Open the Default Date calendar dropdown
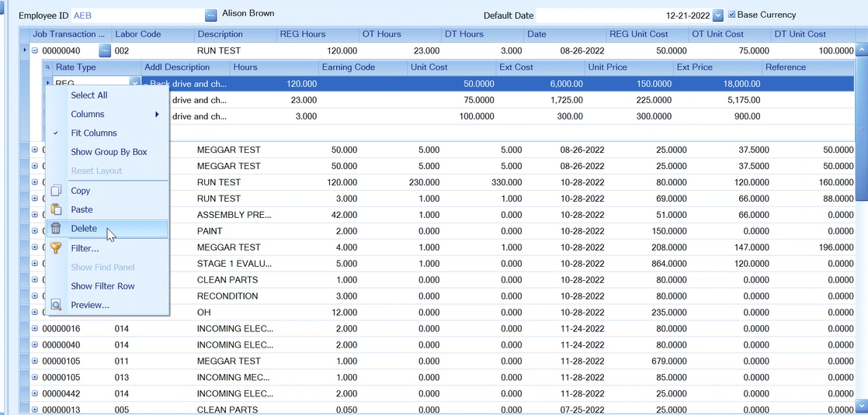This screenshot has width=868, height=415. pyautogui.click(x=718, y=16)
